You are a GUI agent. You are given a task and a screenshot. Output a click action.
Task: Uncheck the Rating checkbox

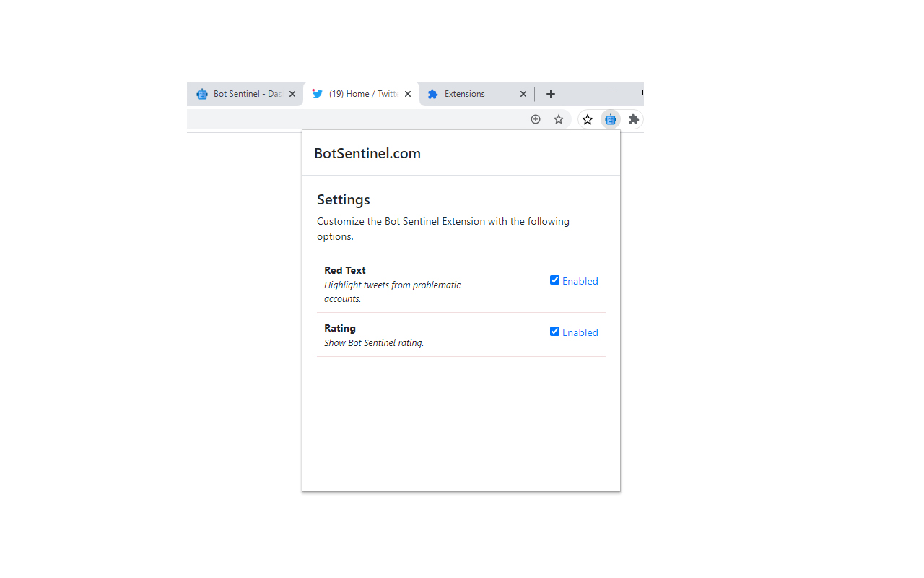tap(554, 332)
